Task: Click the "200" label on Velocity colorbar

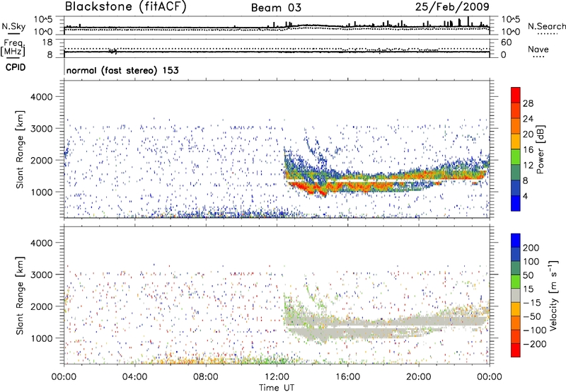Action: [531, 248]
